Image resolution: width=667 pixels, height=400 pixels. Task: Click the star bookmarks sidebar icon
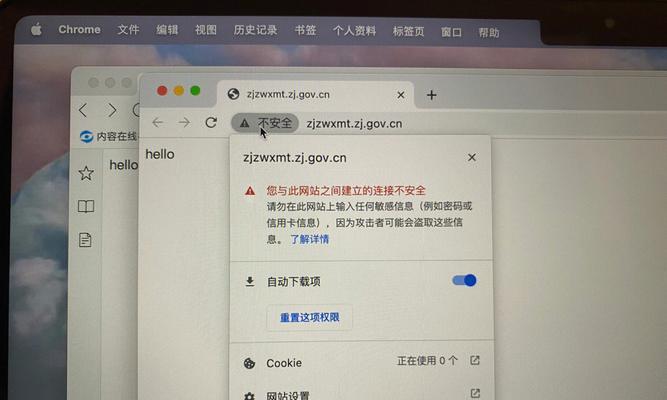86,173
